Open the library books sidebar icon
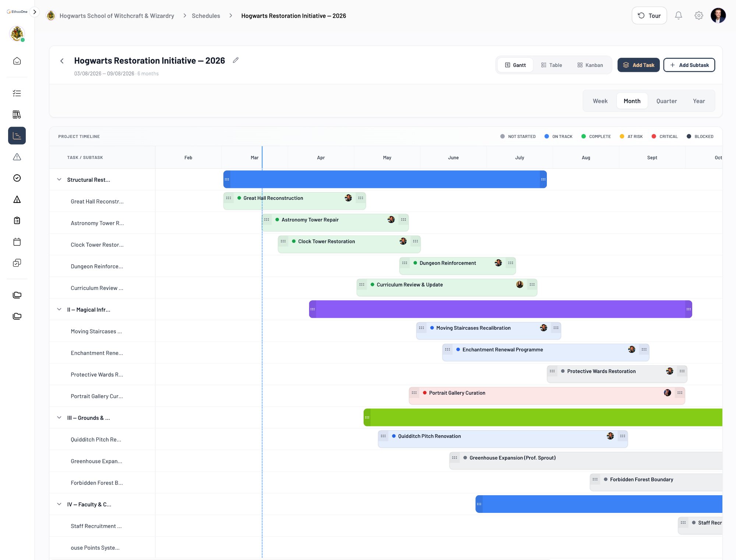Screen dimensions: 736x560 (x=17, y=114)
